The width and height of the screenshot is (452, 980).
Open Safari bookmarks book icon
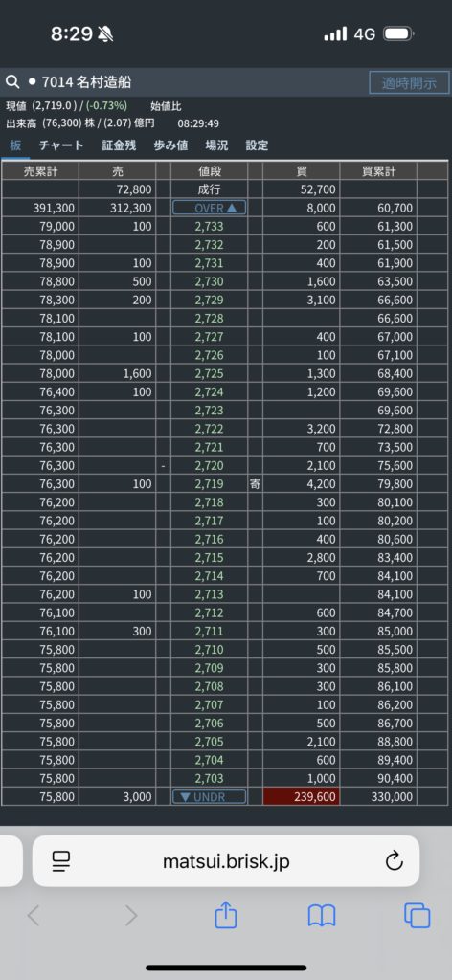click(x=322, y=916)
